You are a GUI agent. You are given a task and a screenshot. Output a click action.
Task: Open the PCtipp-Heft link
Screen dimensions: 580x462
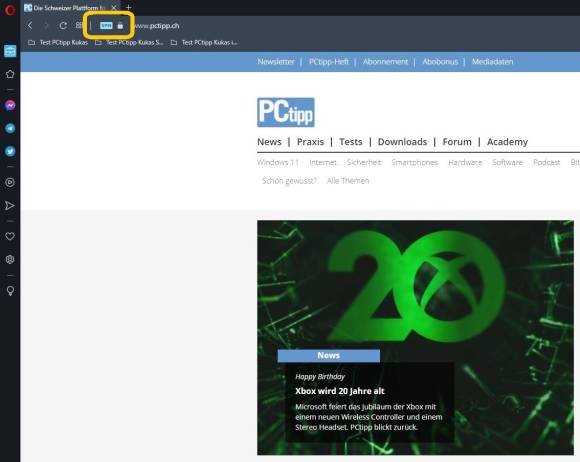tap(329, 62)
